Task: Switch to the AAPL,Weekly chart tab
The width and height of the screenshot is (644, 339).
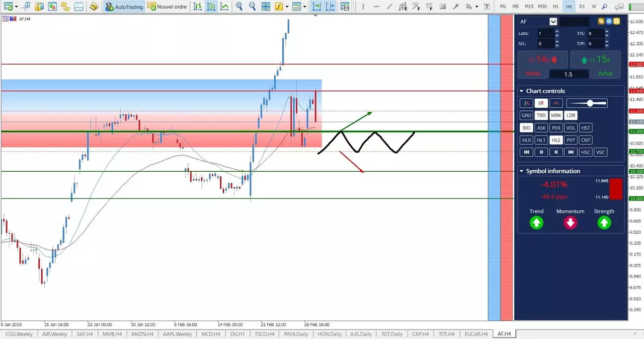Action: [177, 334]
